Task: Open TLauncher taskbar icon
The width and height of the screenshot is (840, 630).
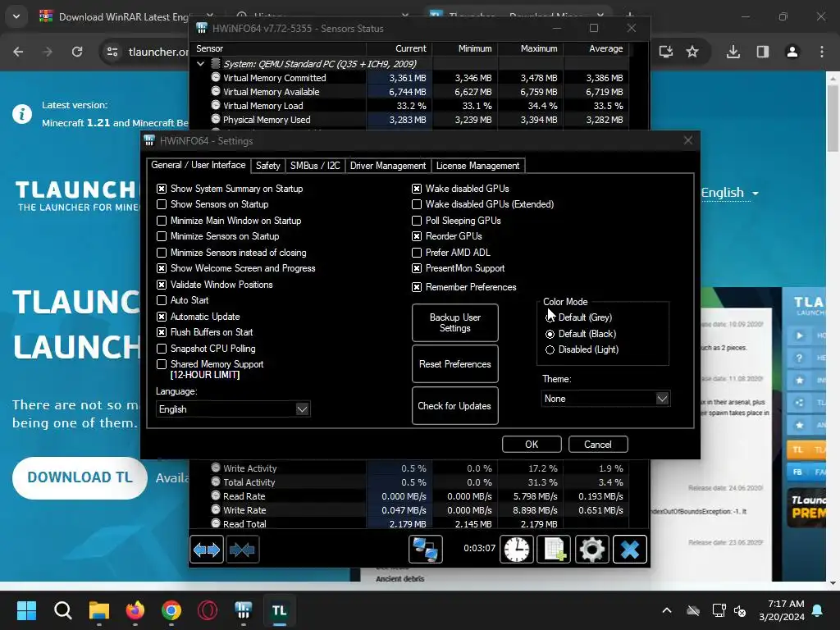Action: pos(280,610)
